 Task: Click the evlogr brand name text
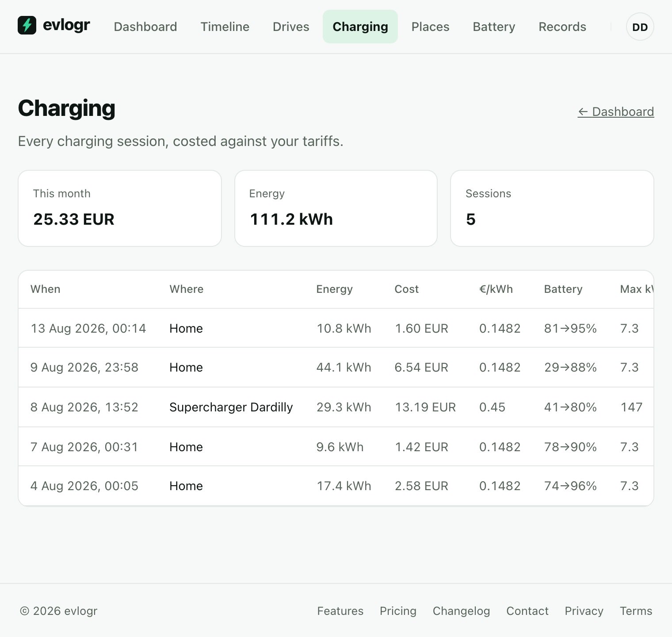pyautogui.click(x=66, y=25)
